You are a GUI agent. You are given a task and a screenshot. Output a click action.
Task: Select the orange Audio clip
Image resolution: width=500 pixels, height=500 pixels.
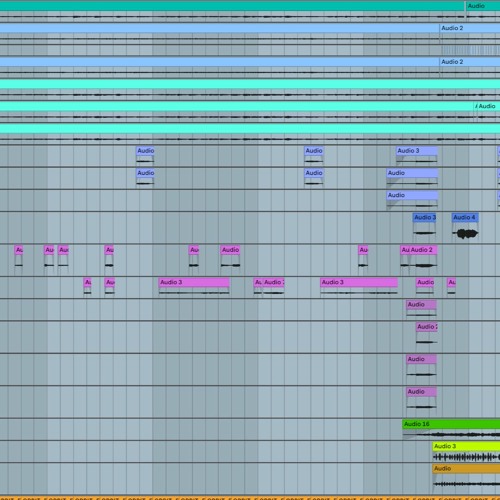tap(466, 468)
